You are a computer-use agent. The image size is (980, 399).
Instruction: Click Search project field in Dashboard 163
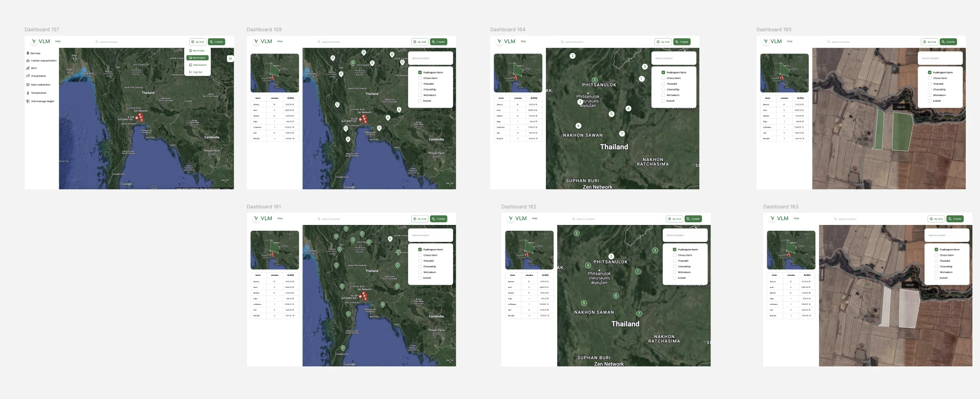pos(947,235)
